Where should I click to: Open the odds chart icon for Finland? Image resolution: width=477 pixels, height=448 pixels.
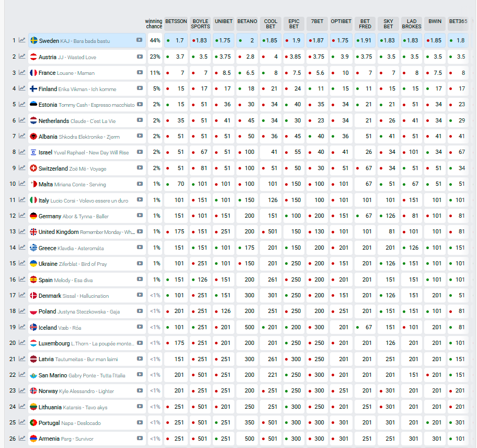(22, 88)
